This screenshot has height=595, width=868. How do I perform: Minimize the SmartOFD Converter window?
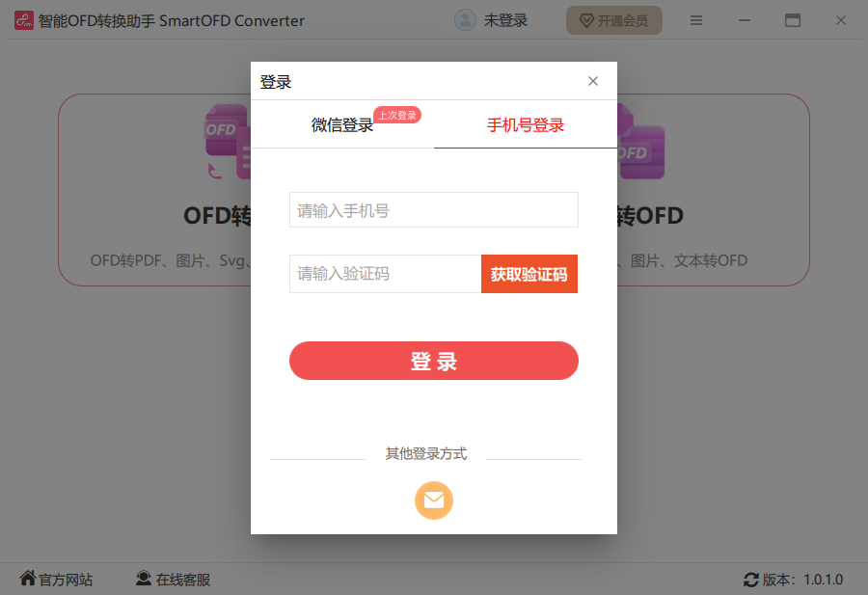pos(745,20)
